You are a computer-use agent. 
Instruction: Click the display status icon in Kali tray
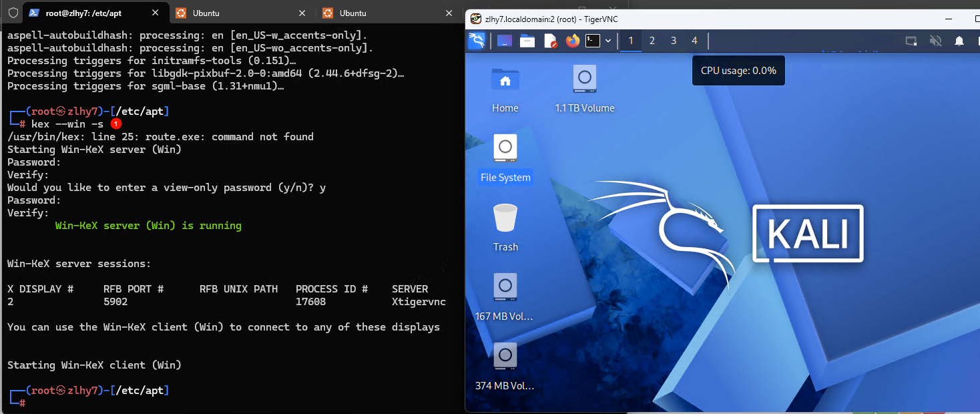pos(911,41)
